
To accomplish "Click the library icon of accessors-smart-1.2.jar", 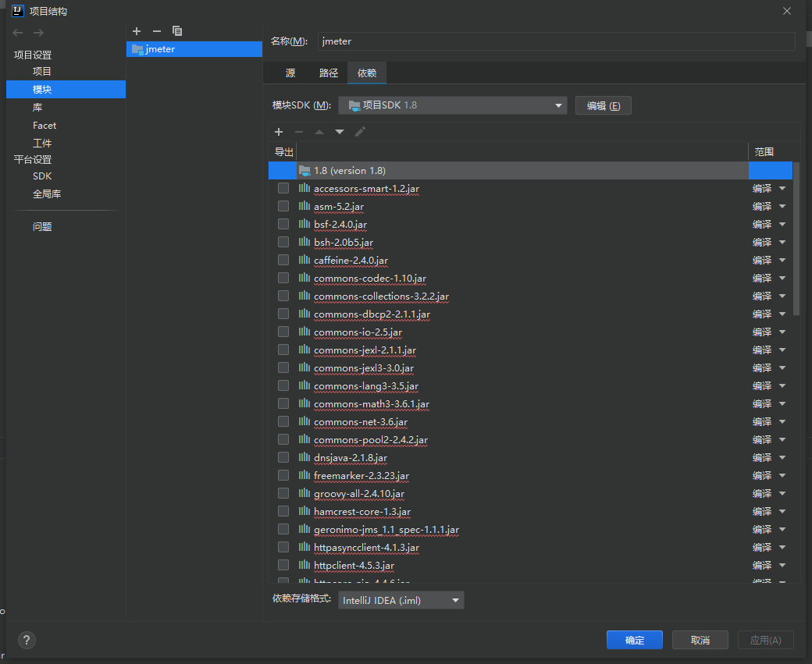I will [x=304, y=188].
